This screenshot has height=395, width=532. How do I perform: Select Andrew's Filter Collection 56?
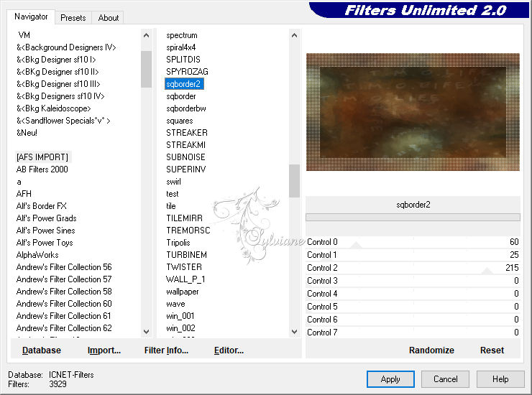tap(64, 267)
